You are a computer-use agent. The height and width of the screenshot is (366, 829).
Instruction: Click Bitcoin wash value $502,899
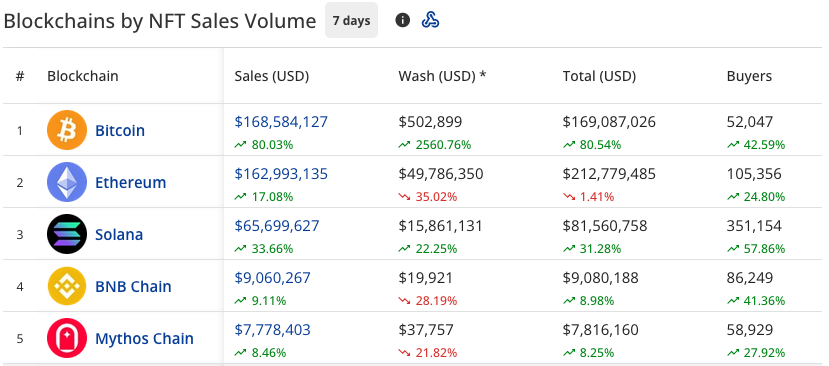430,122
